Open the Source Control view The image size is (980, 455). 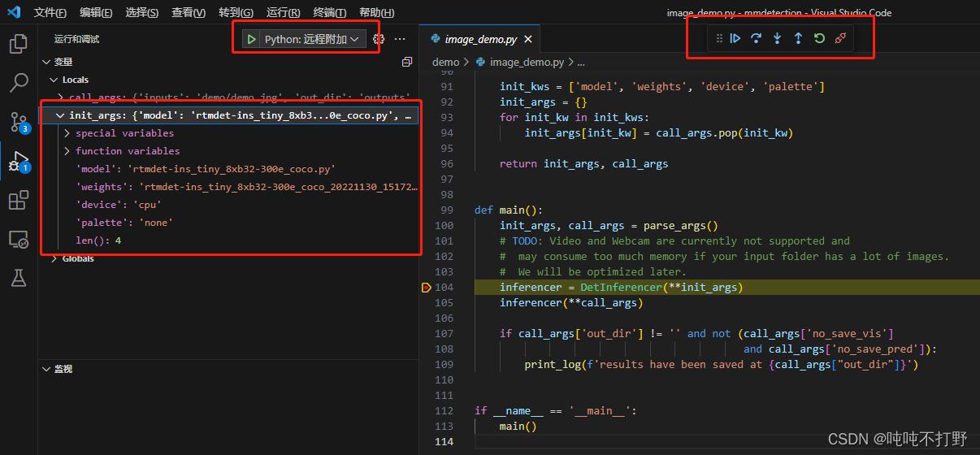point(18,122)
